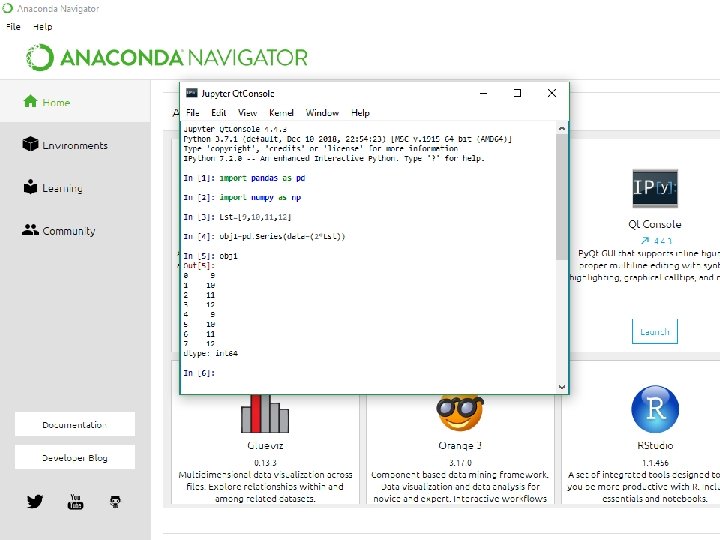The image size is (720, 540).
Task: Close the Jupyter QtConsole window
Action: [x=551, y=93]
